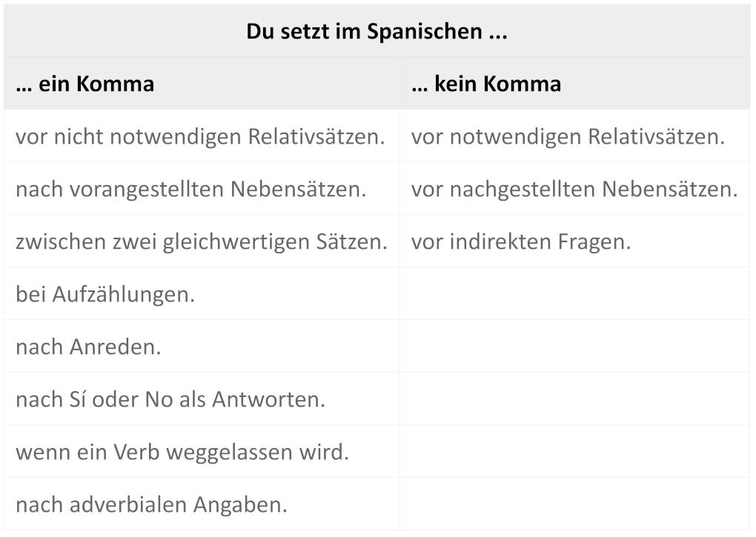Click the "vor indirekten Fragen." cell
Screen dimensions: 756x537
point(521,242)
